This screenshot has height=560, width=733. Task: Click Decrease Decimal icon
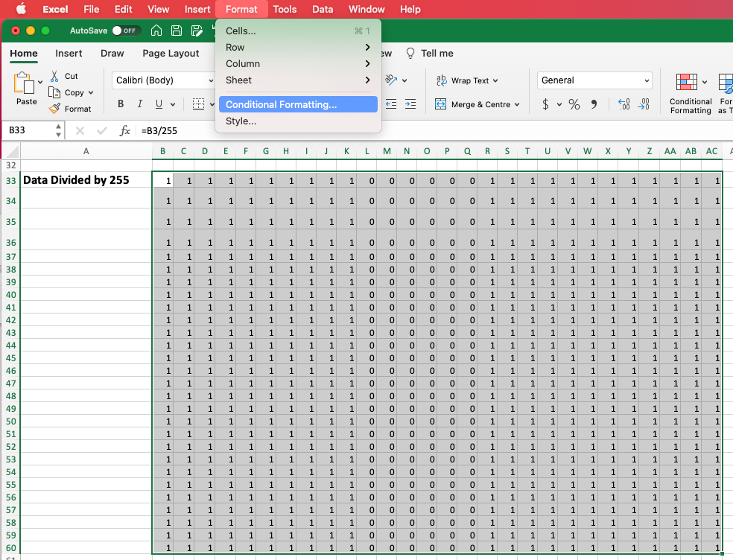pyautogui.click(x=644, y=104)
